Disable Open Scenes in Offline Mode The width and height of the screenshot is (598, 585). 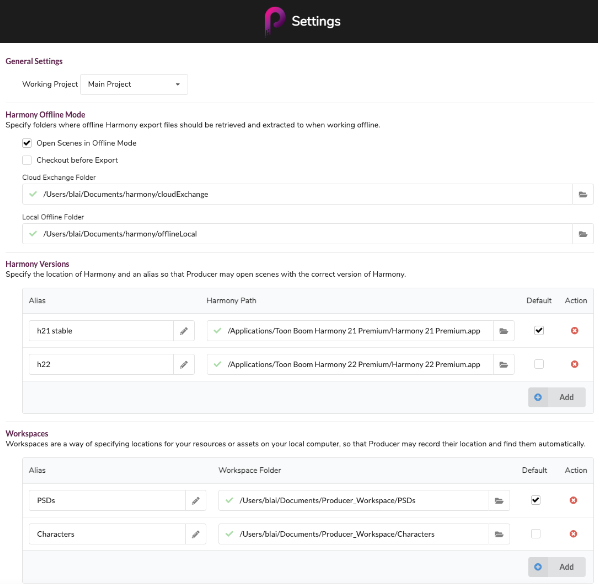click(x=27, y=143)
